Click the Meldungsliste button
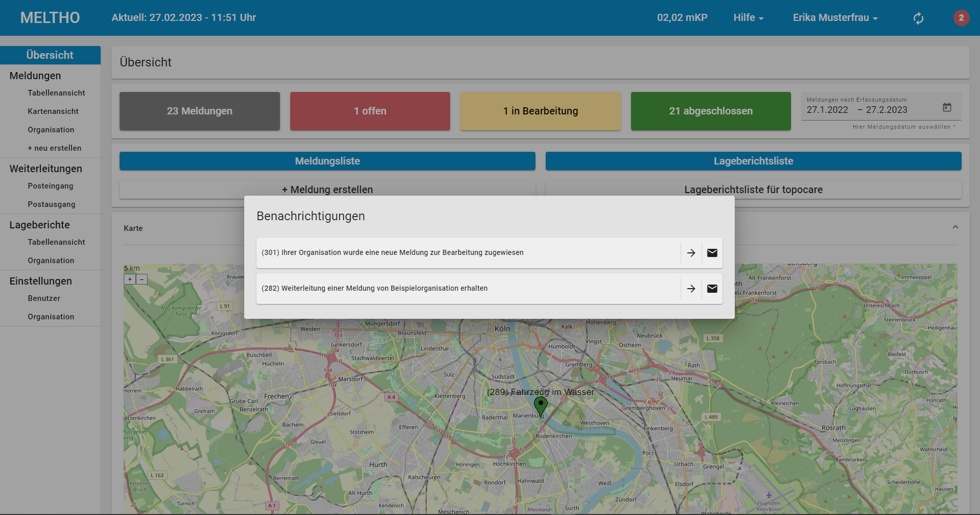This screenshot has width=980, height=515. click(x=327, y=161)
